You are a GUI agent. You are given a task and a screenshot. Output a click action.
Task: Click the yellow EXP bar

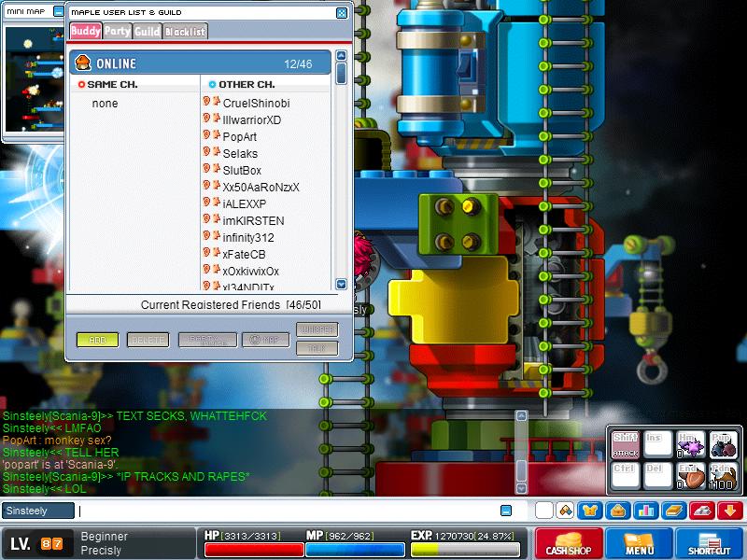[x=465, y=550]
